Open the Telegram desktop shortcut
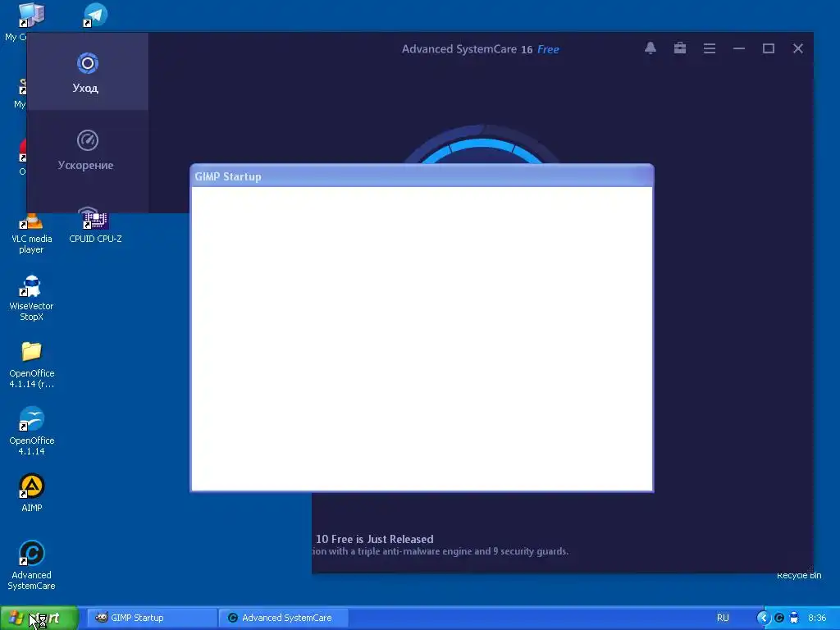 [x=95, y=15]
